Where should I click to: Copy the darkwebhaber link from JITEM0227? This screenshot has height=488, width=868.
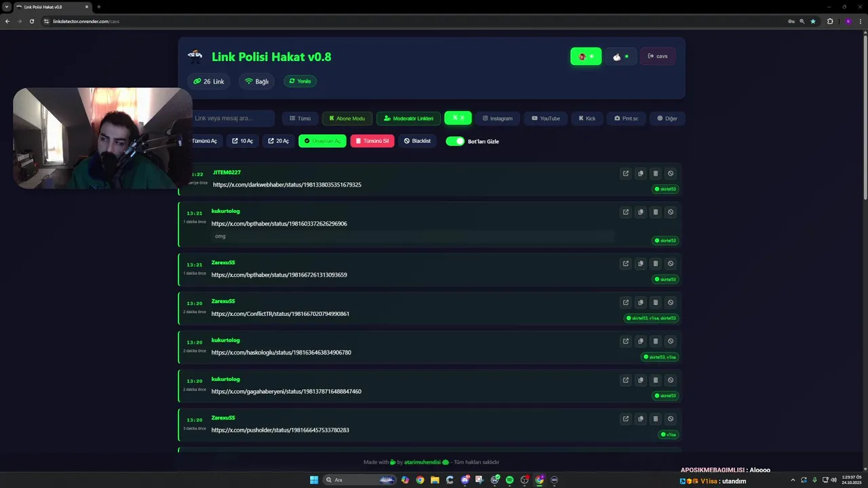tap(640, 174)
